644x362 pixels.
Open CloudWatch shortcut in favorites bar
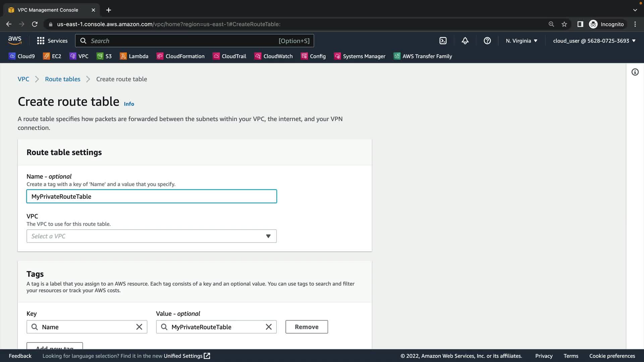(x=274, y=56)
